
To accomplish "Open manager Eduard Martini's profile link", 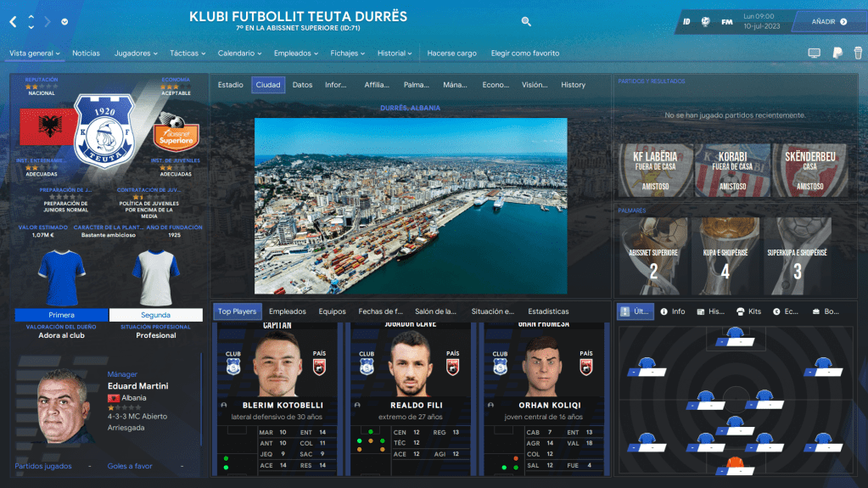I will point(137,386).
